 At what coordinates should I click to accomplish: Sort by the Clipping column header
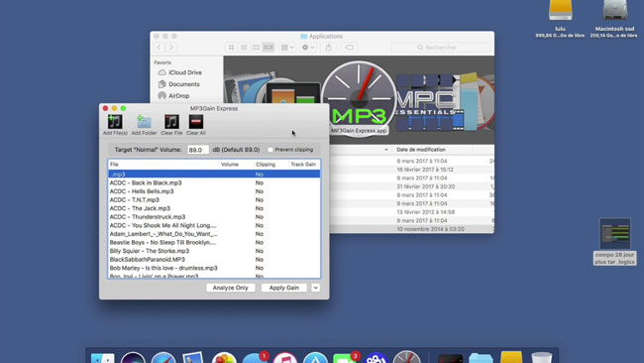pyautogui.click(x=270, y=165)
